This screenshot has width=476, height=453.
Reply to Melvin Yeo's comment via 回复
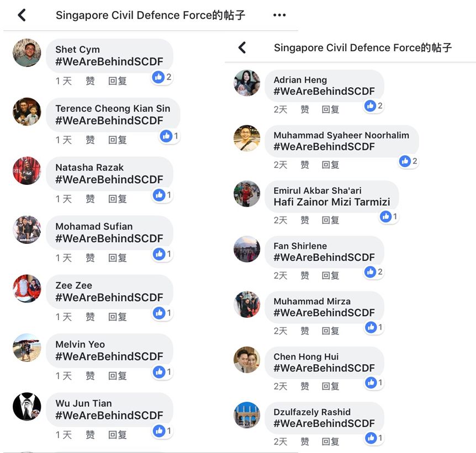coord(118,376)
